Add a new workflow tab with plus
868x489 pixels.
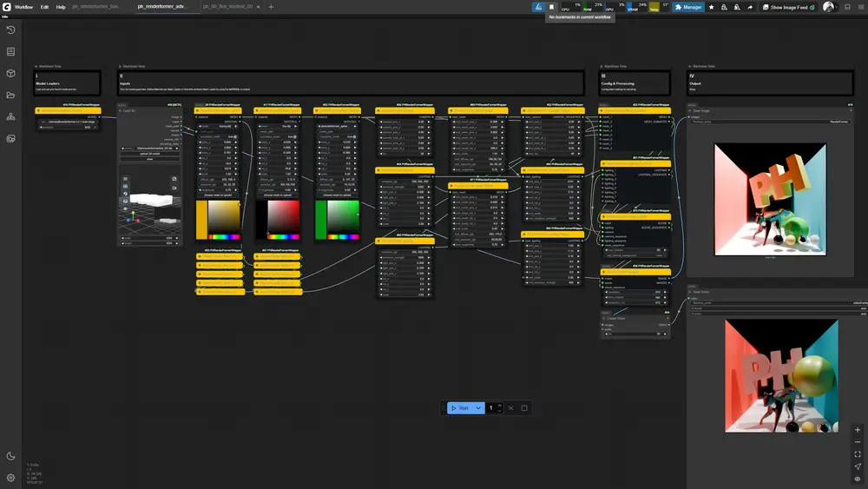coord(271,7)
